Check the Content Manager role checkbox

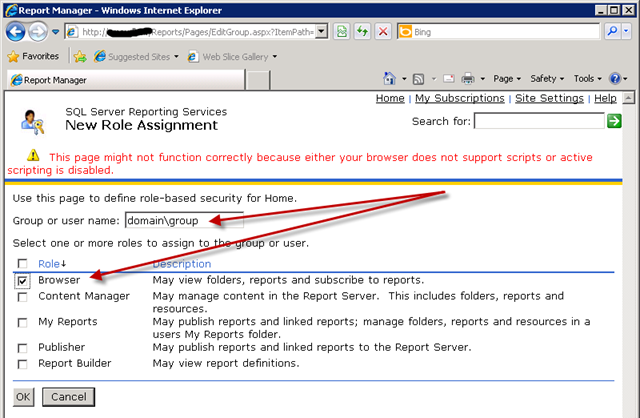pos(22,297)
